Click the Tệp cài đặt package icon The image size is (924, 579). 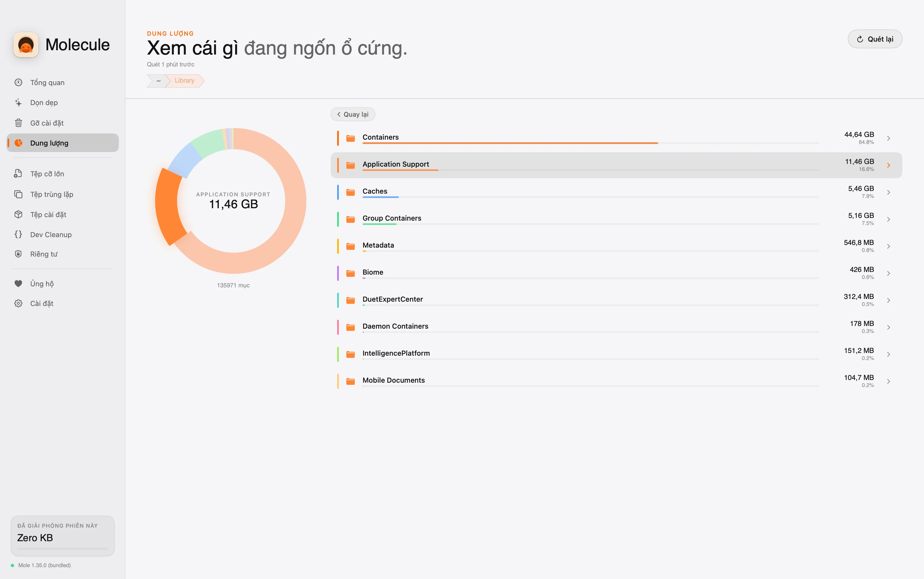tap(18, 214)
